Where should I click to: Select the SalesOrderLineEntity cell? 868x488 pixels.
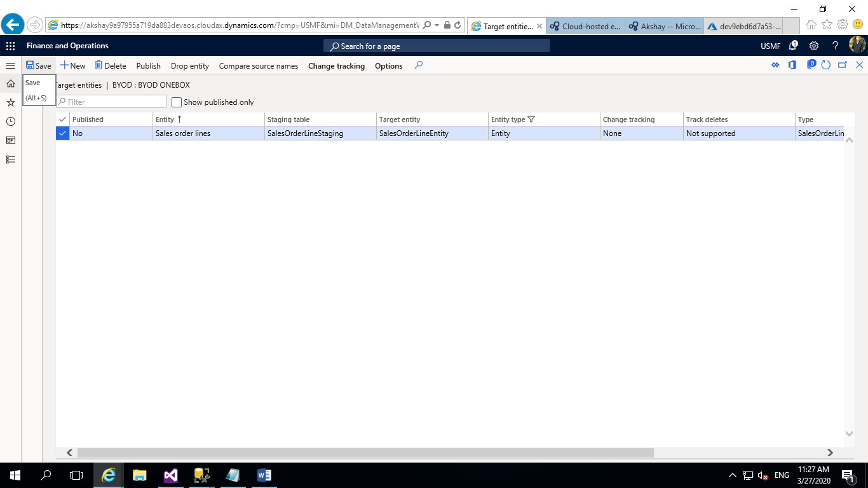432,133
